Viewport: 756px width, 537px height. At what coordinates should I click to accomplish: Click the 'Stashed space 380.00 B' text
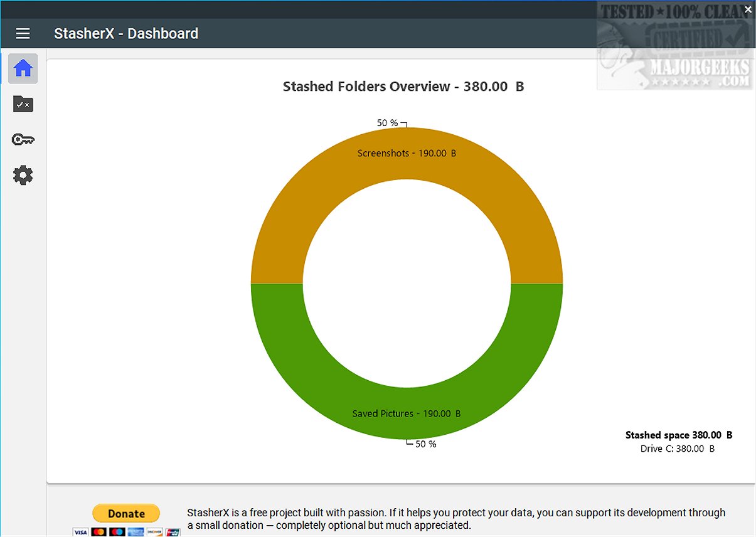point(679,435)
